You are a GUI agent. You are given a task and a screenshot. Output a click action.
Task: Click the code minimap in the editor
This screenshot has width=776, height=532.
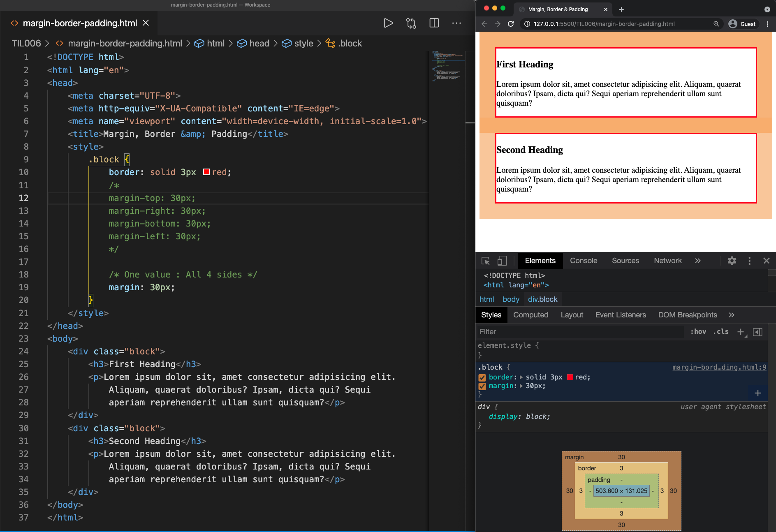point(448,66)
